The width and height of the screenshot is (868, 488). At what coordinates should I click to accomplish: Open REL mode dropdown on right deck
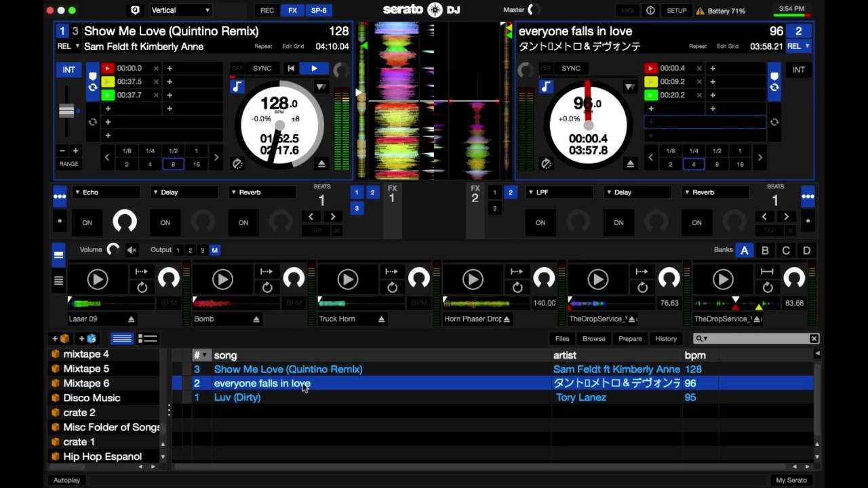(x=798, y=46)
